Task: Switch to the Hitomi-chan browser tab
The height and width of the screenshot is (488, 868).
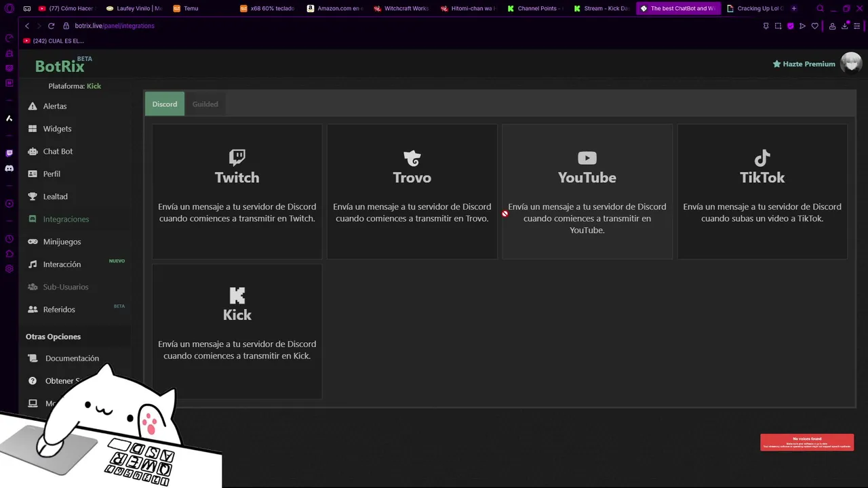Action: click(468, 9)
